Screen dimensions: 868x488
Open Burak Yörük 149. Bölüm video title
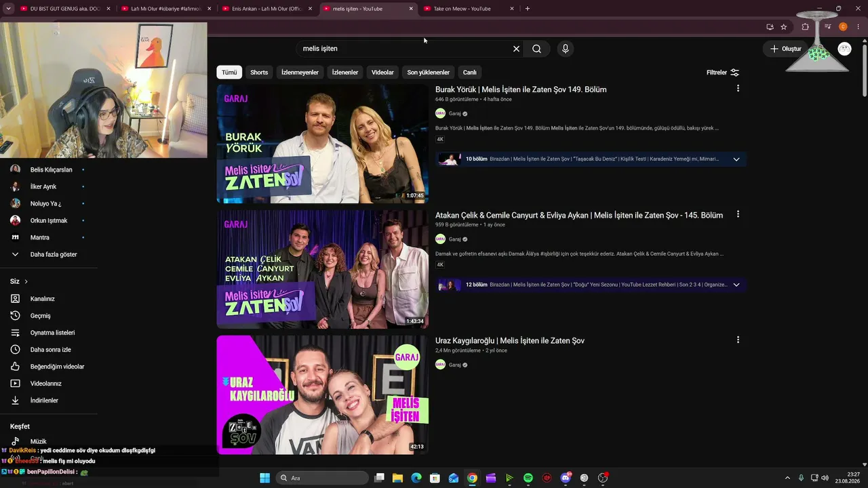(x=521, y=89)
